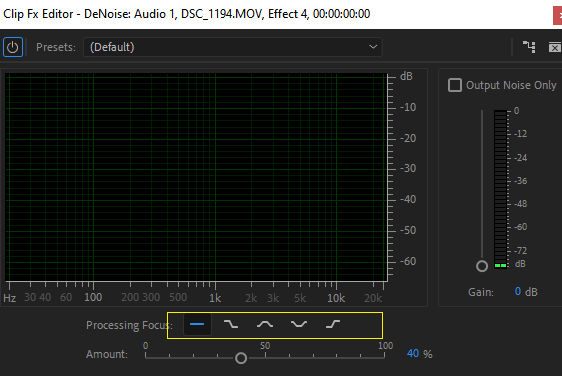562x376 pixels.
Task: Expand presets list with chevron arrow
Action: 373,47
